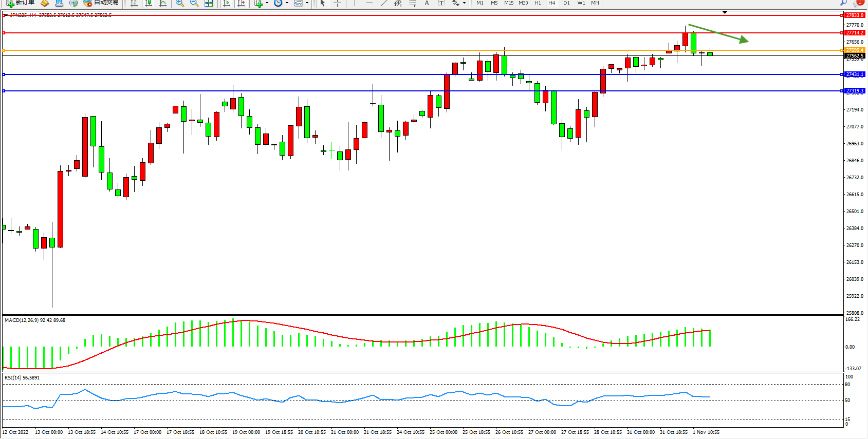Screen dimensions: 868x439
Task: Open the indicators list dropdown arrow
Action: [267, 3]
